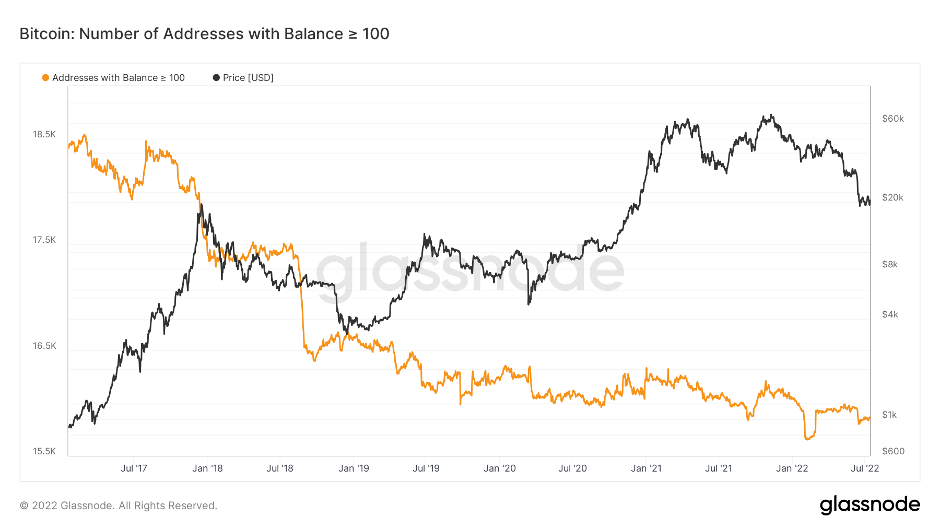Select the Jan '19 x-axis label
Image resolution: width=941 pixels, height=529 pixels.
point(354,467)
